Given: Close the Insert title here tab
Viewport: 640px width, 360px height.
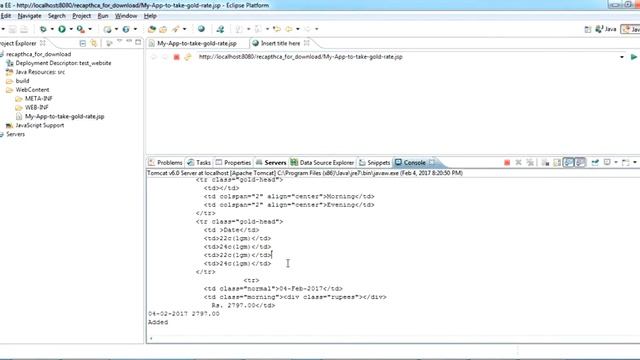Looking at the screenshot, I should 307,43.
